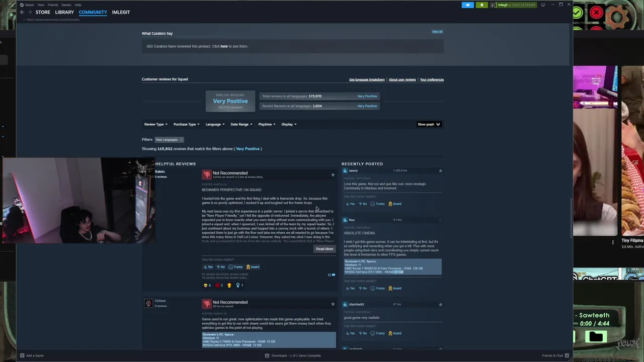Image resolution: width=644 pixels, height=362 pixels.
Task: Open the Steam menu
Action: pos(29,5)
